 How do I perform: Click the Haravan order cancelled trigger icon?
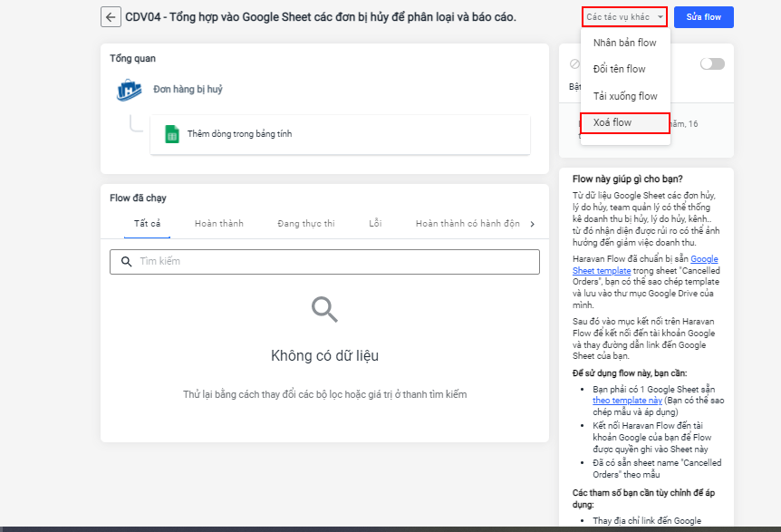click(130, 90)
